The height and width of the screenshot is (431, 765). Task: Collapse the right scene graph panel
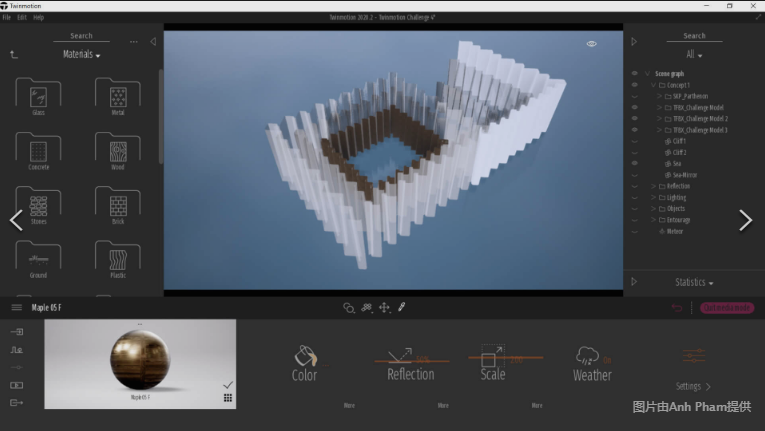(634, 42)
